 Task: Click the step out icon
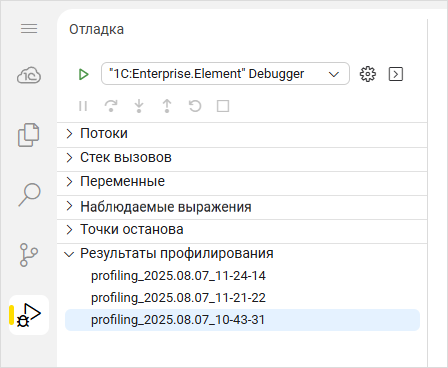coord(167,106)
